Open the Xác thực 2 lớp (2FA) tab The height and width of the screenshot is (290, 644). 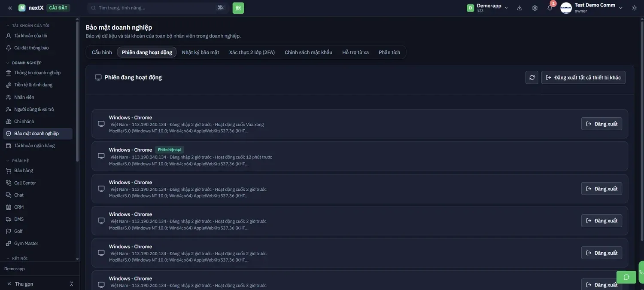point(252,52)
